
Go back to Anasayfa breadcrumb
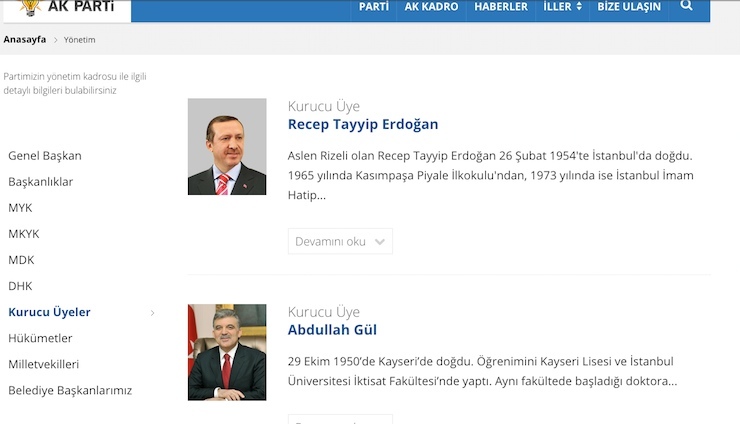point(25,40)
